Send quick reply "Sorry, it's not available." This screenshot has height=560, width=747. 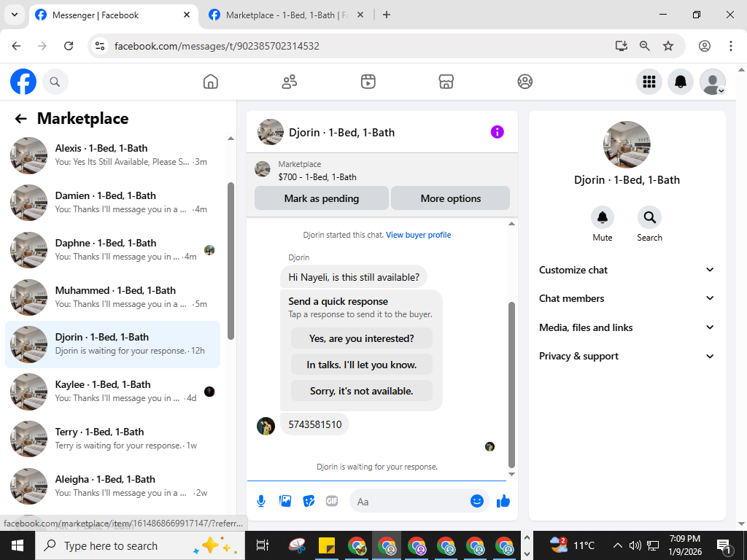tap(362, 391)
